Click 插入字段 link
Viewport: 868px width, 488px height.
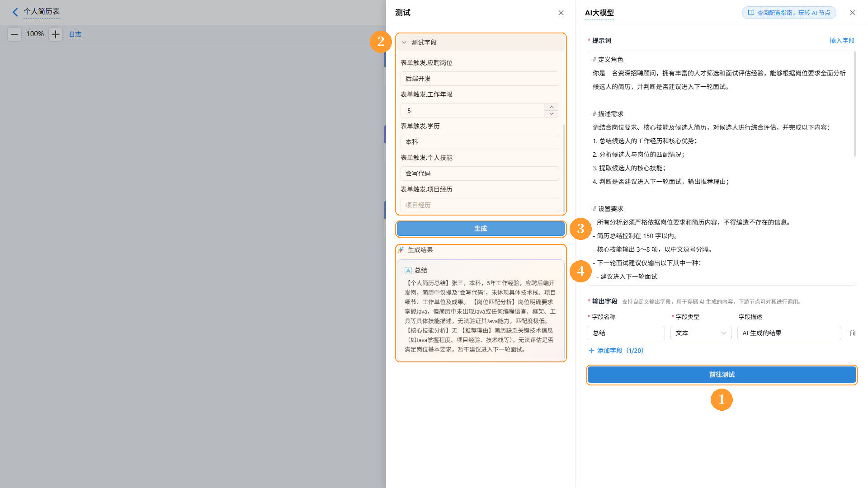pos(842,41)
